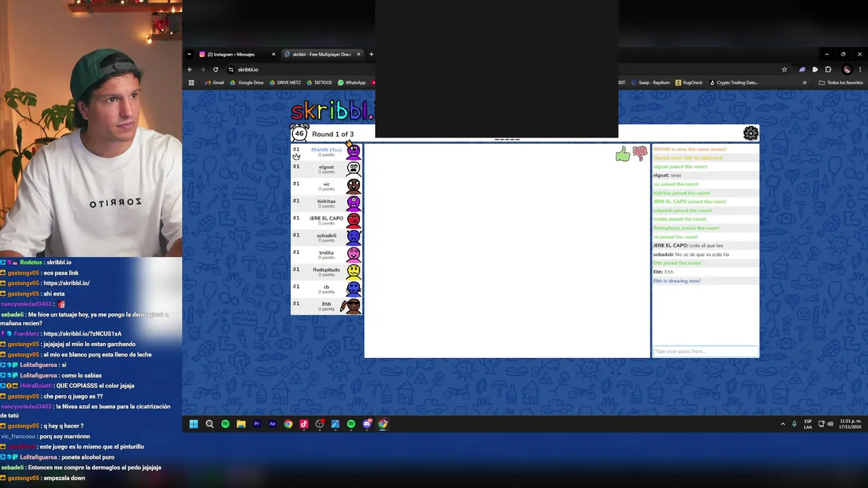Open the Gmail bookmark
The image size is (868, 488).
pyautogui.click(x=214, y=83)
